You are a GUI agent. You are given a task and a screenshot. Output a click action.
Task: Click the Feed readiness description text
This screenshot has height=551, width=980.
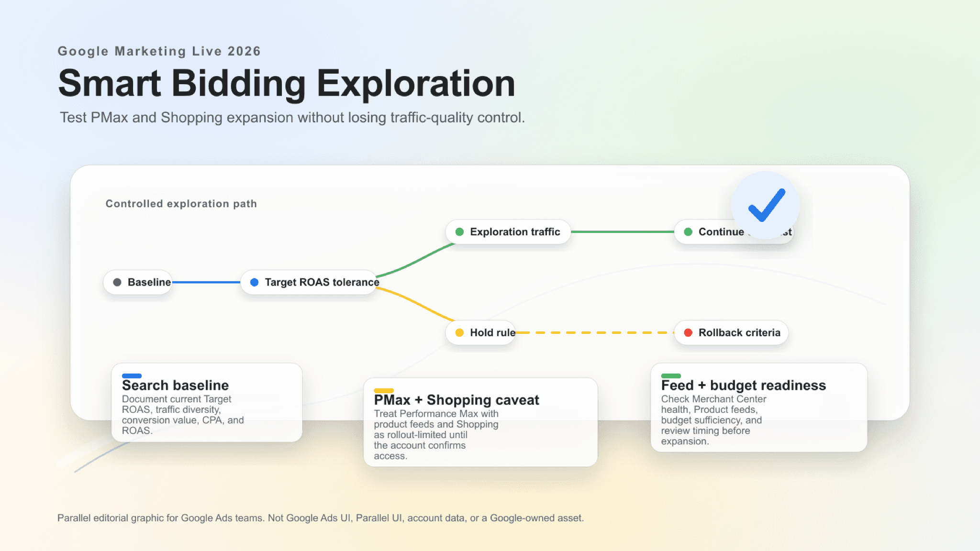[713, 420]
